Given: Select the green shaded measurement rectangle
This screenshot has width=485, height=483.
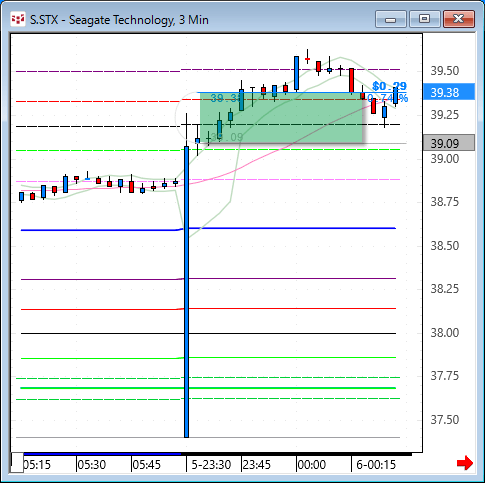Looking at the screenshot, I should (x=281, y=118).
